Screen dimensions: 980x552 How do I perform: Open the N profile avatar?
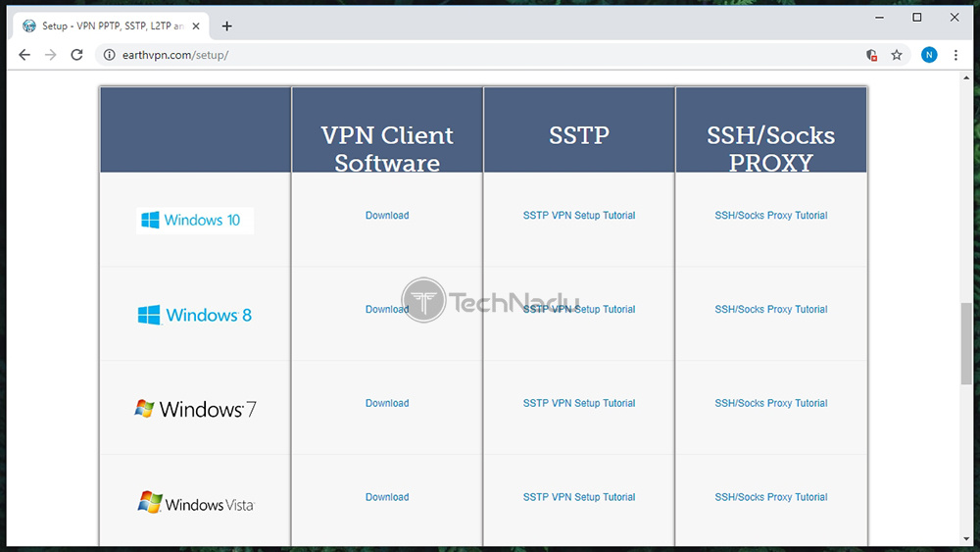pyautogui.click(x=929, y=55)
